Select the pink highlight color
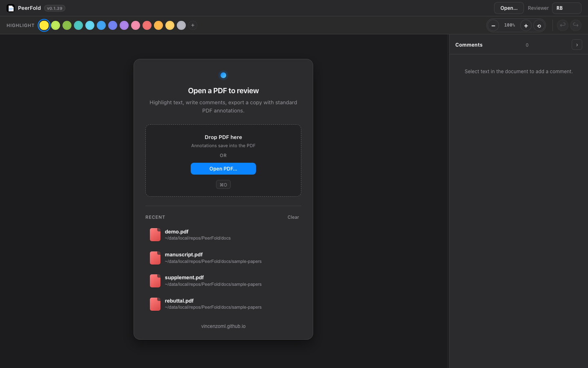Screen dimensions: 588x368 [136, 25]
